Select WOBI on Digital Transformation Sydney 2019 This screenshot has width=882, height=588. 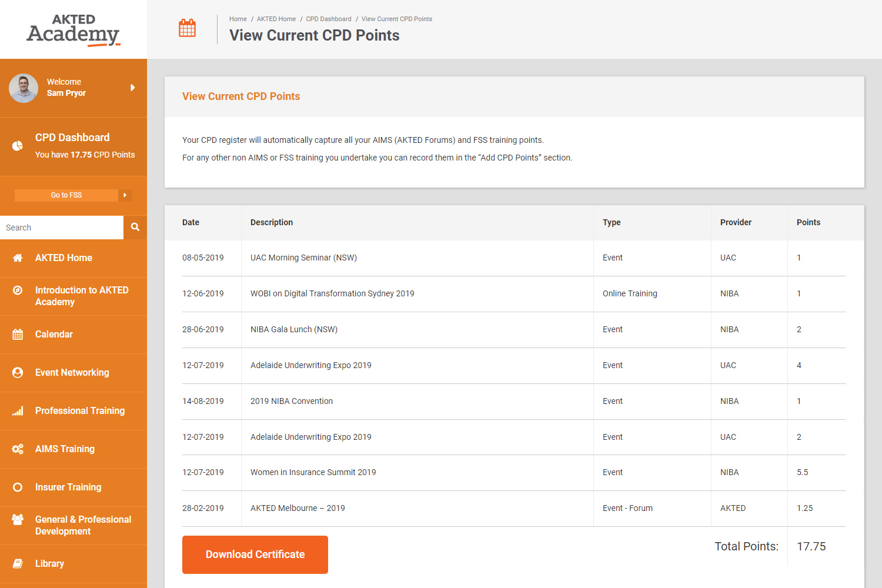point(332,293)
